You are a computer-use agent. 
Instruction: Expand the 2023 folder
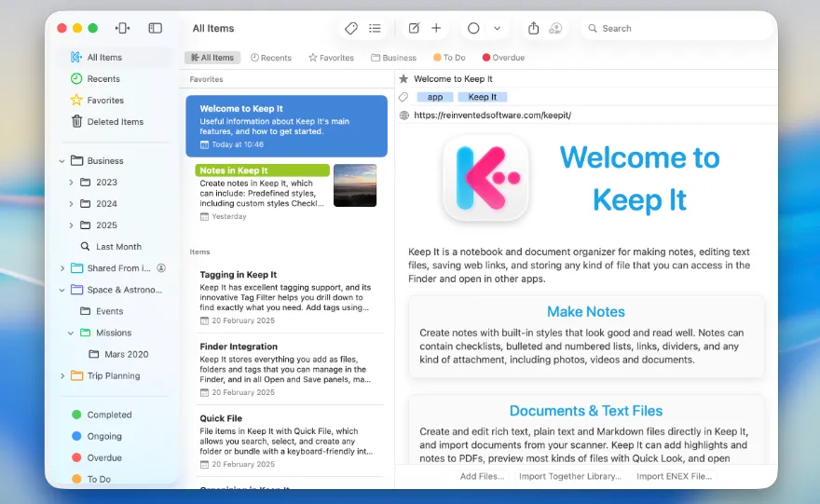point(71,183)
